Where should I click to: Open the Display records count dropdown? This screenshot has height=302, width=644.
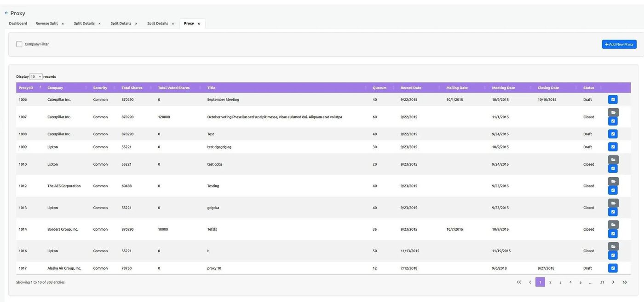pyautogui.click(x=36, y=76)
